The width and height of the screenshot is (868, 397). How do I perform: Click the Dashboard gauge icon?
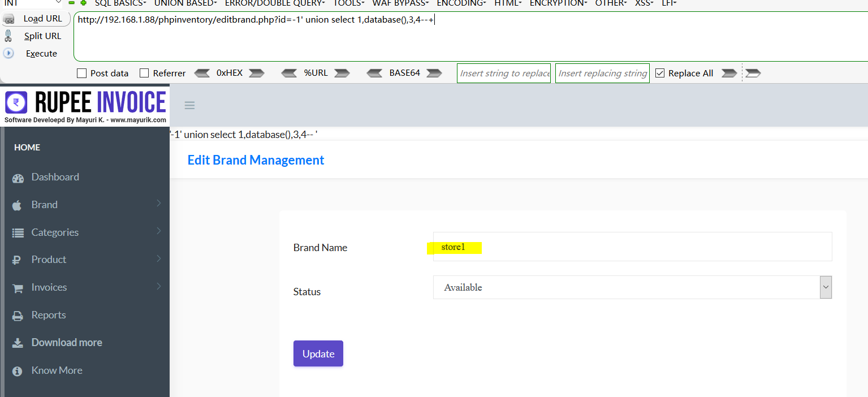(18, 178)
